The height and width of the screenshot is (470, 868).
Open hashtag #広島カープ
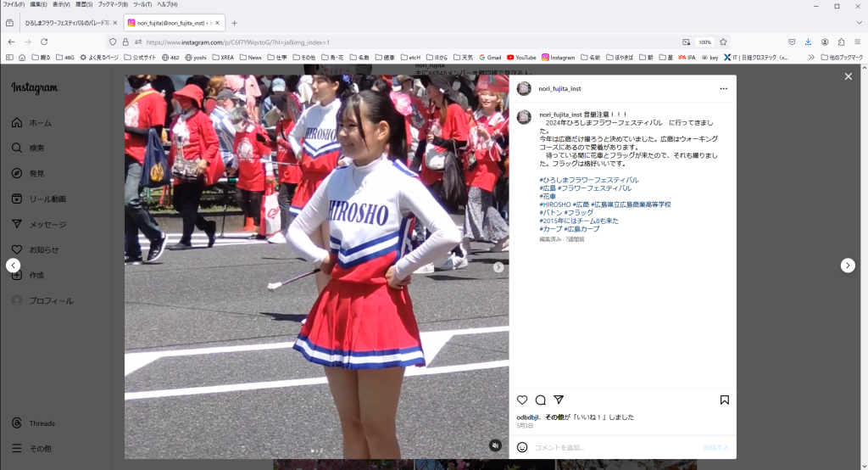point(581,229)
